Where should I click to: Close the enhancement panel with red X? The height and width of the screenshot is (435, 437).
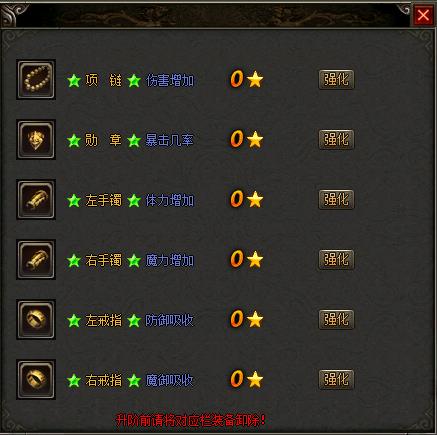423,15
